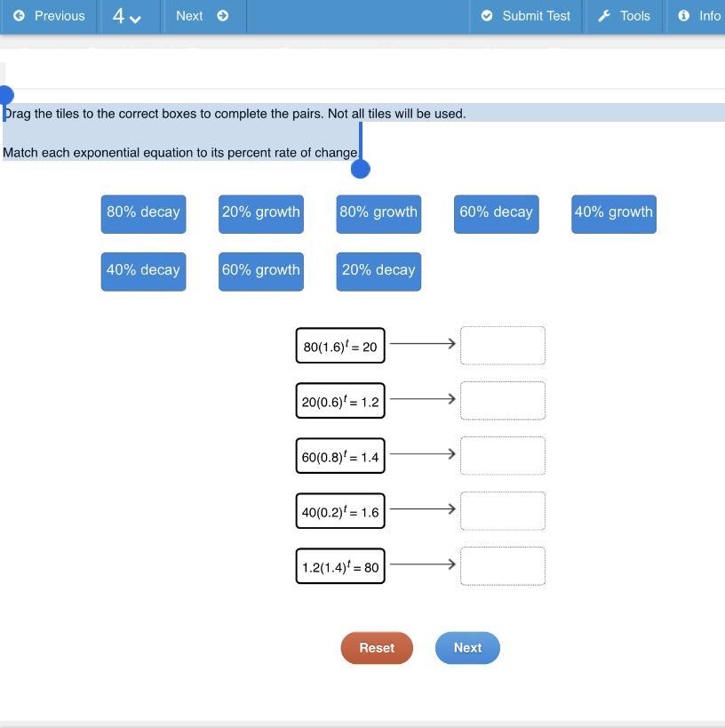The width and height of the screenshot is (725, 728).
Task: Go to Previous question label
Action: pos(60,16)
